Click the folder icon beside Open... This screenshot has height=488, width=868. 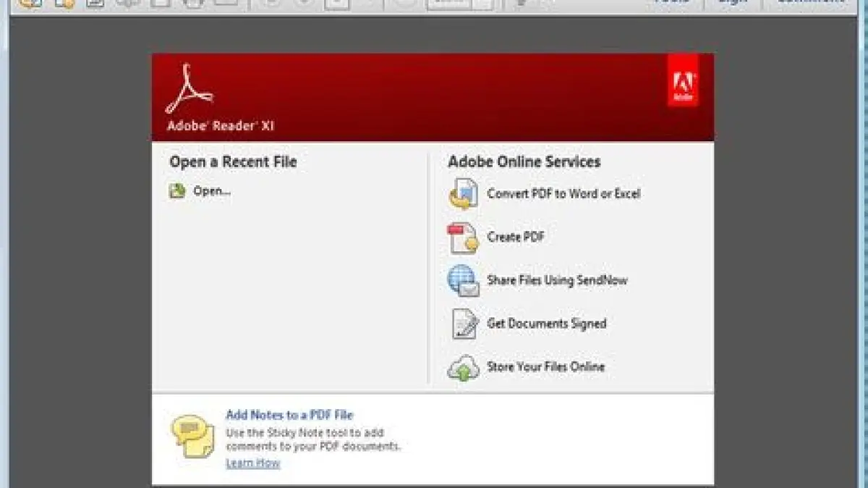click(177, 191)
